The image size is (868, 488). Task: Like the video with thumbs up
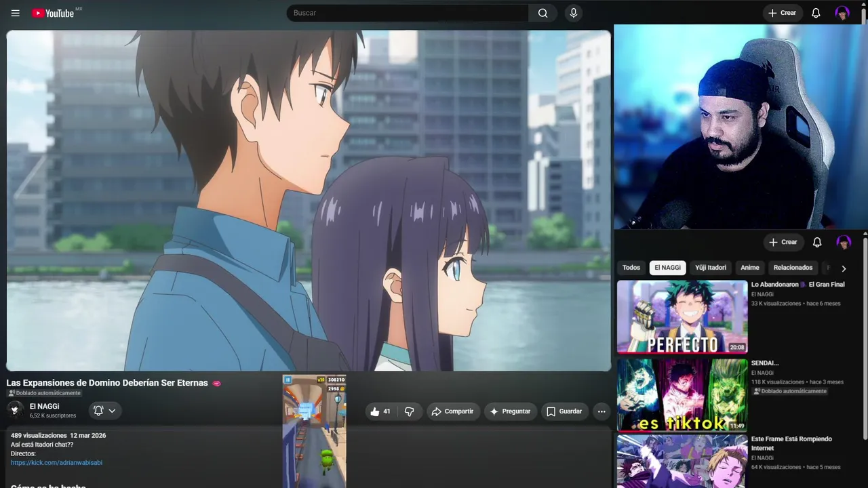375,411
